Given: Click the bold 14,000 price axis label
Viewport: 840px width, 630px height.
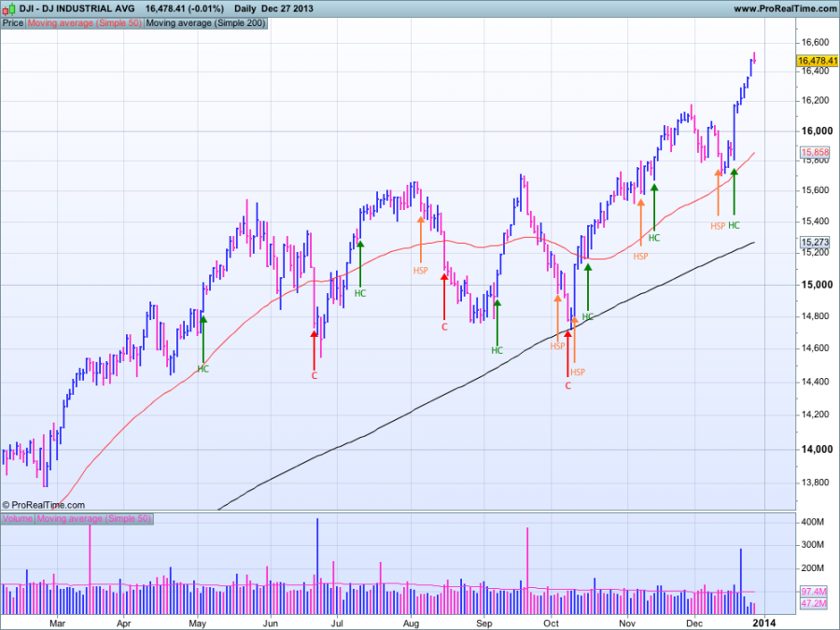Looking at the screenshot, I should point(817,449).
